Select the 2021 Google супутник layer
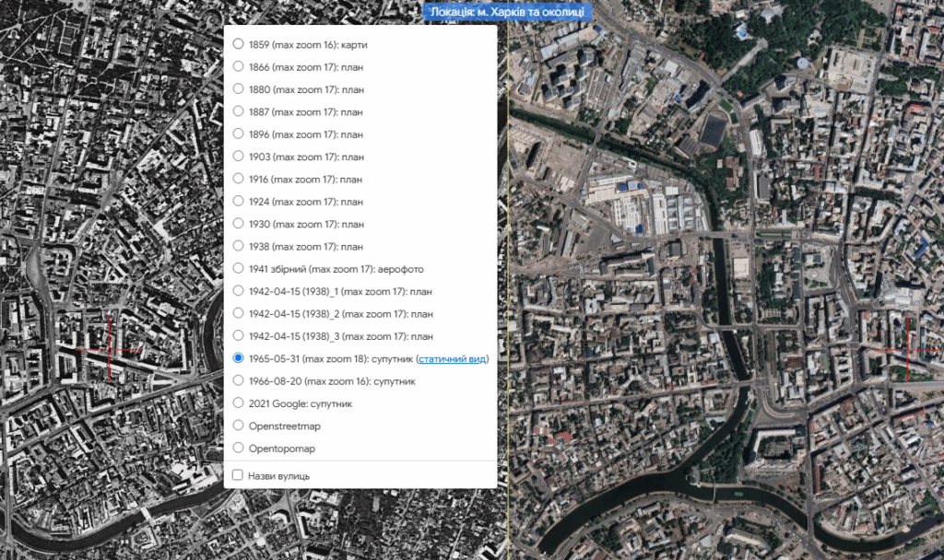Viewport: 944px width, 560px height. point(239,403)
